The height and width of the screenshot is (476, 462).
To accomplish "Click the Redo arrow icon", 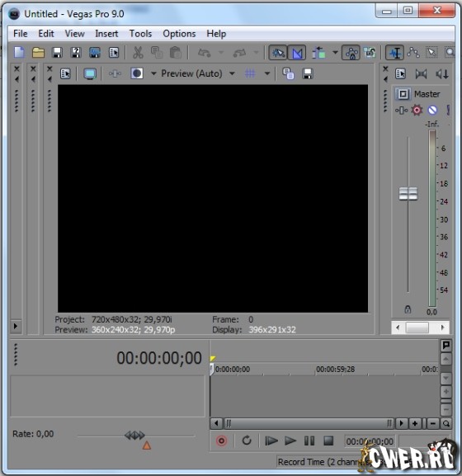I will coord(239,53).
